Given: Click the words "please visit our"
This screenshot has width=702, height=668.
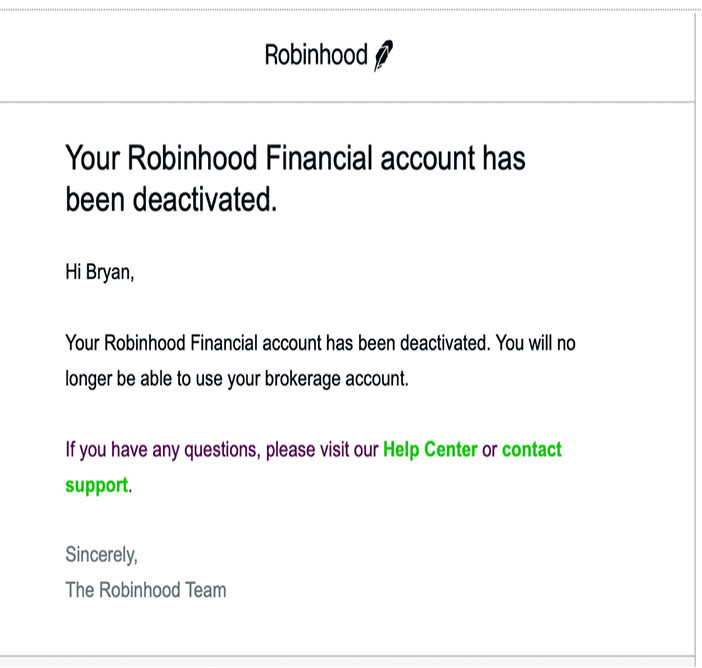Looking at the screenshot, I should [x=322, y=450].
